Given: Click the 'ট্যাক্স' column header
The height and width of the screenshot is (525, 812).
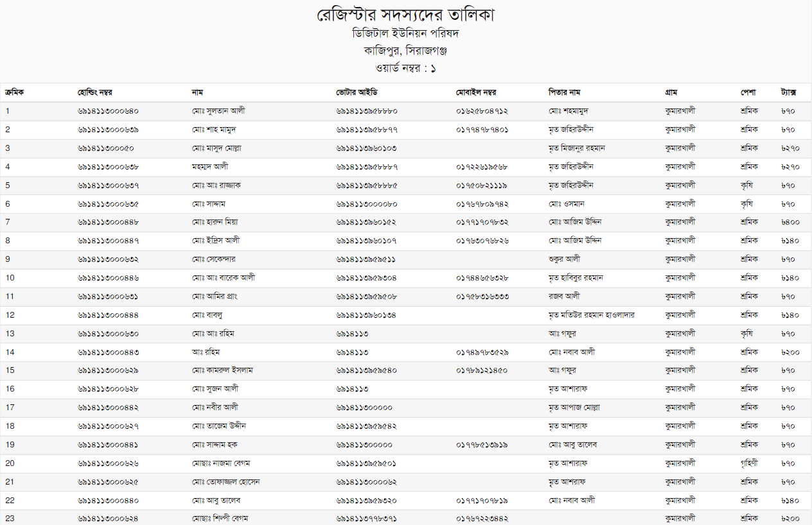Looking at the screenshot, I should [788, 92].
